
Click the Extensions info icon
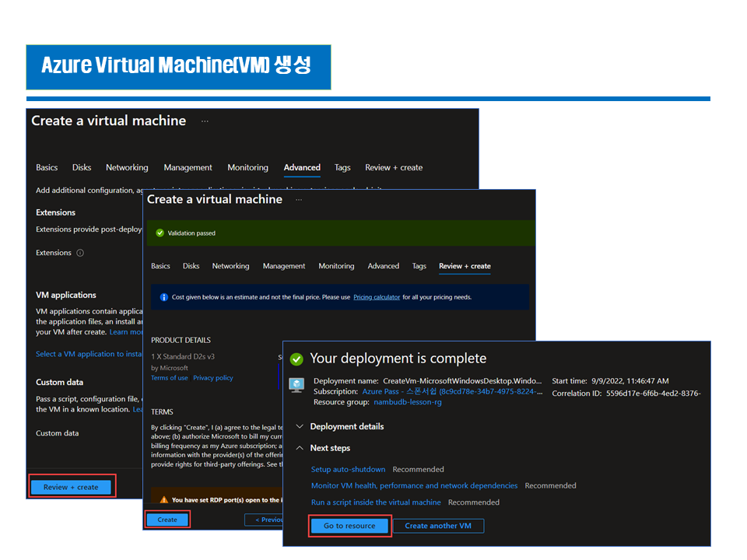click(x=80, y=253)
